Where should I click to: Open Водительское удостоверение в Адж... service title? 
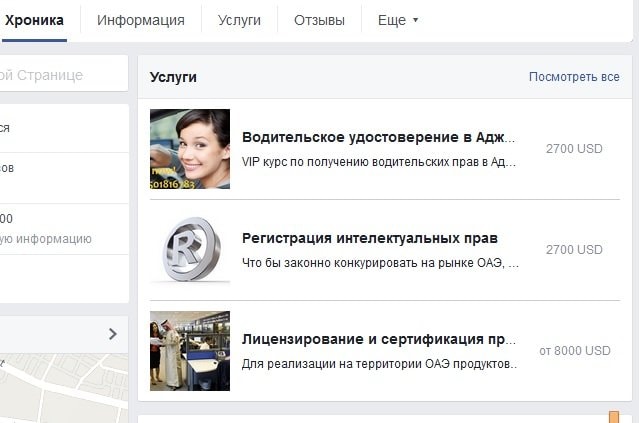click(379, 137)
